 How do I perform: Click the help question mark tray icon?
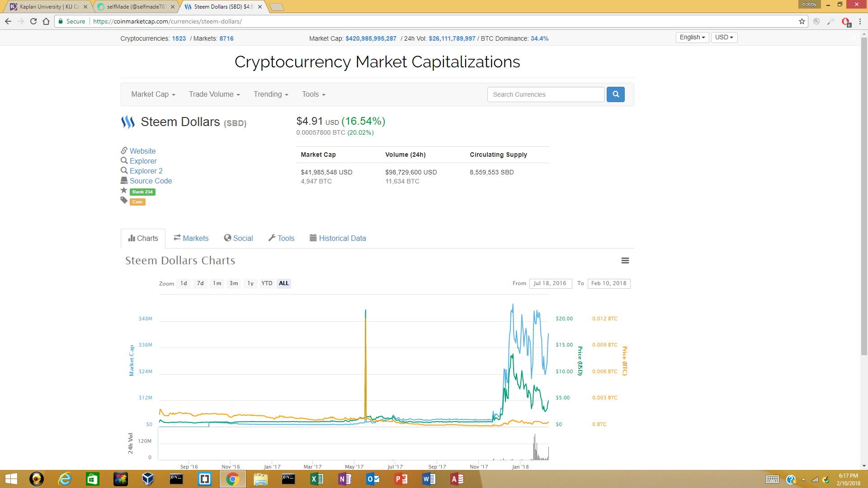coord(791,479)
